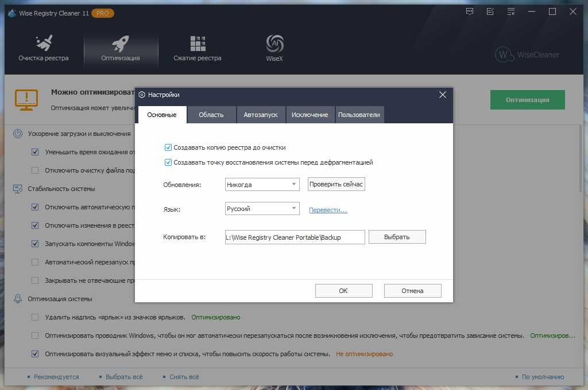Open the Язык dropdown showing Русский
The height and width of the screenshot is (390, 588).
[262, 209]
